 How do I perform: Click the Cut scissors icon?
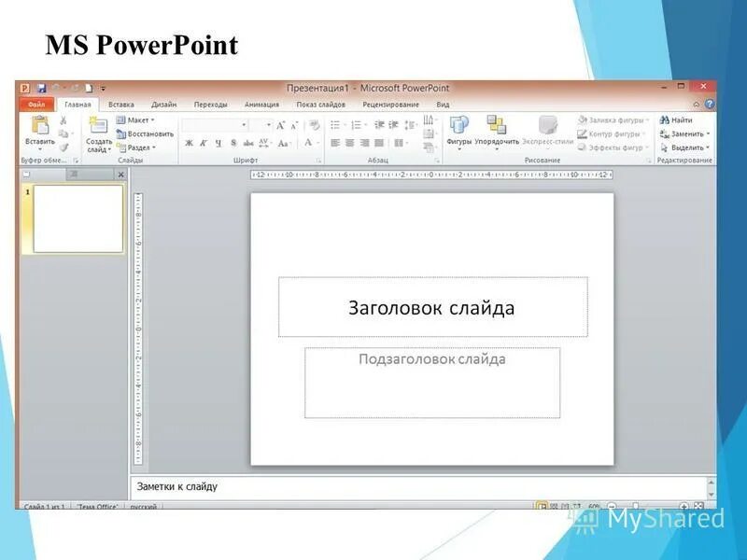click(x=63, y=120)
